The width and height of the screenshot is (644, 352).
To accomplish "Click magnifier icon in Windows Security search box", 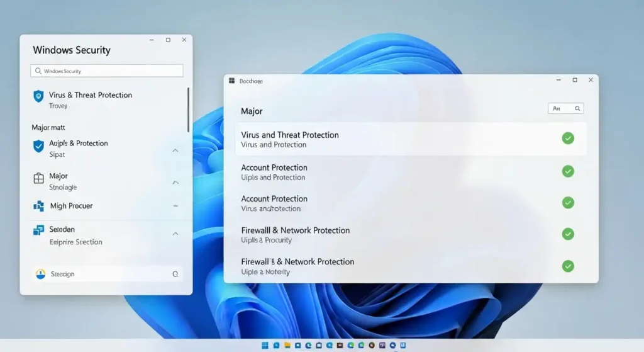I will (38, 71).
